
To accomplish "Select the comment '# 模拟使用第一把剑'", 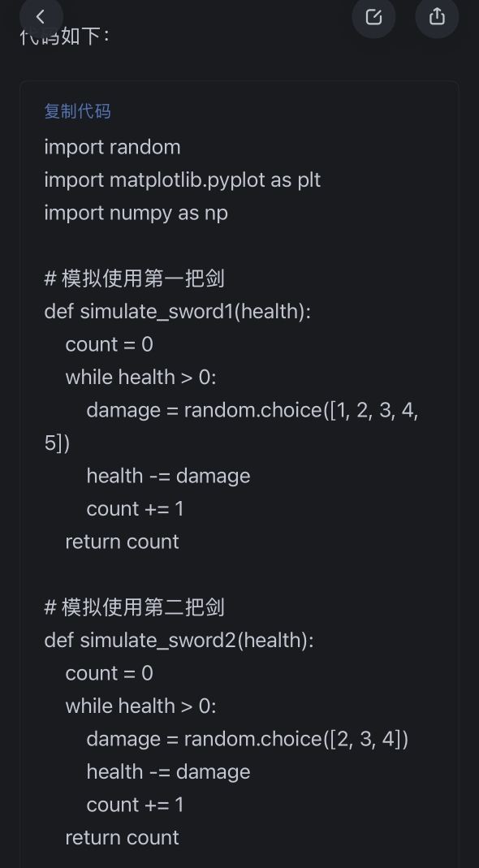I will pyautogui.click(x=134, y=279).
